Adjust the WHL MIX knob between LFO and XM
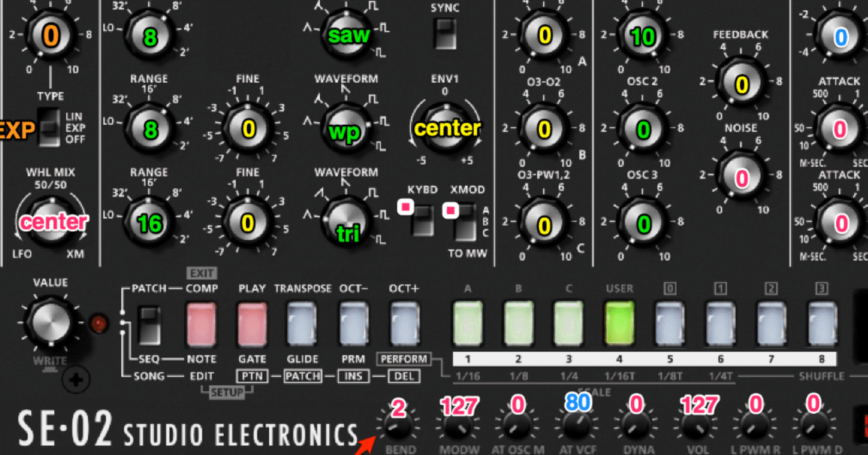Screen dimensions: 868x455 coord(52,220)
